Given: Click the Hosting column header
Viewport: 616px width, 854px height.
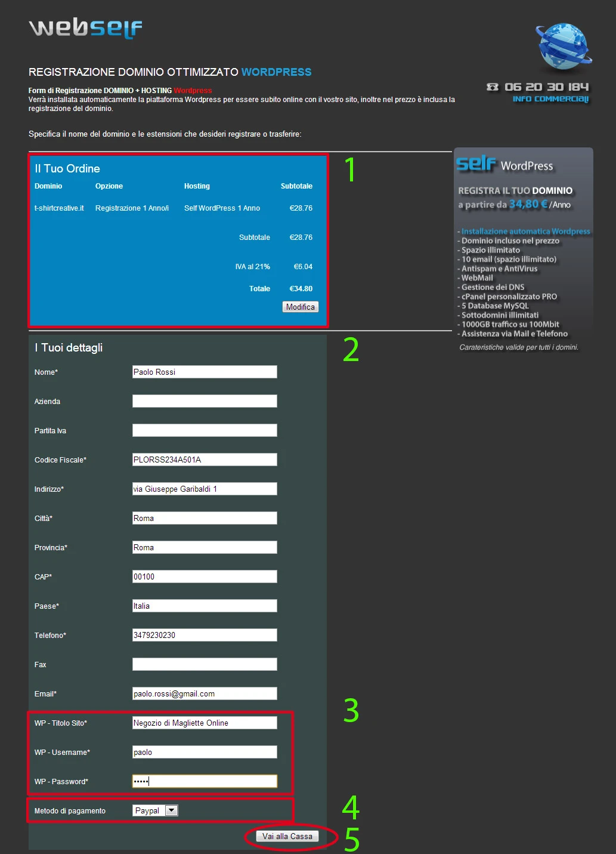Looking at the screenshot, I should tap(197, 186).
